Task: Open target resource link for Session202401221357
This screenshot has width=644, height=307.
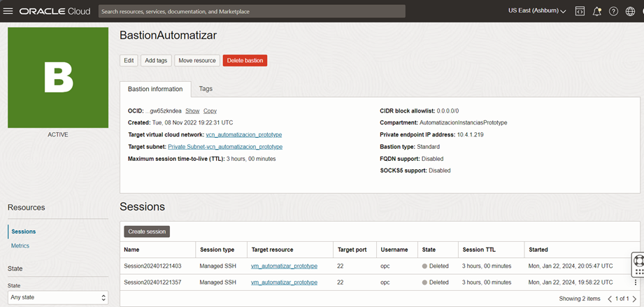Action: tap(284, 283)
